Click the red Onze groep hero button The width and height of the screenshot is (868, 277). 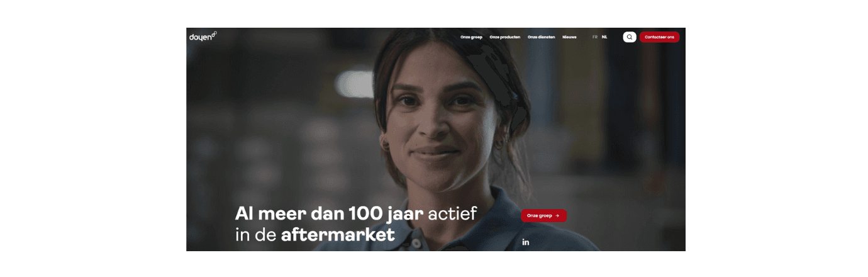(543, 215)
